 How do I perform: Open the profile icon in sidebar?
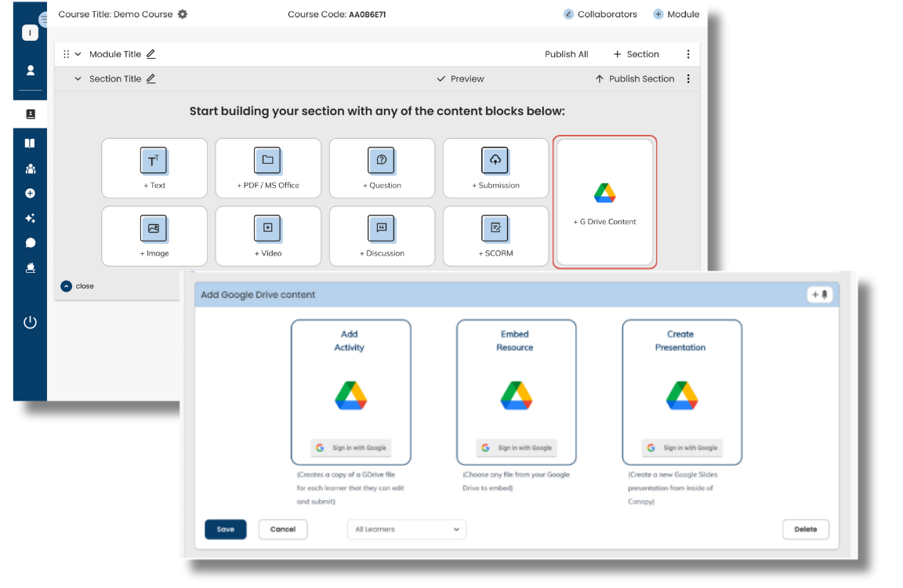[x=31, y=71]
